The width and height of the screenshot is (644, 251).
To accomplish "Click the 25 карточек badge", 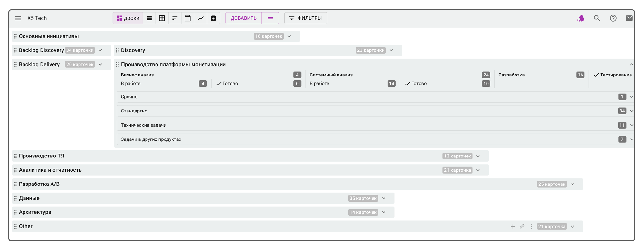I will [552, 184].
